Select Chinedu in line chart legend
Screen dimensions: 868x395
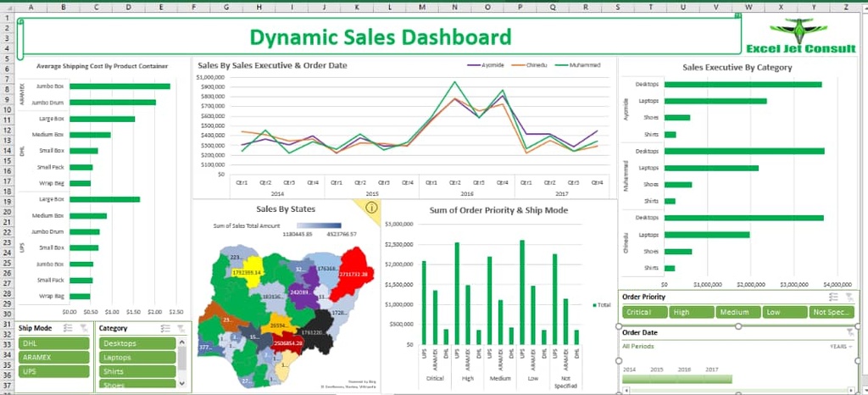[x=530, y=64]
